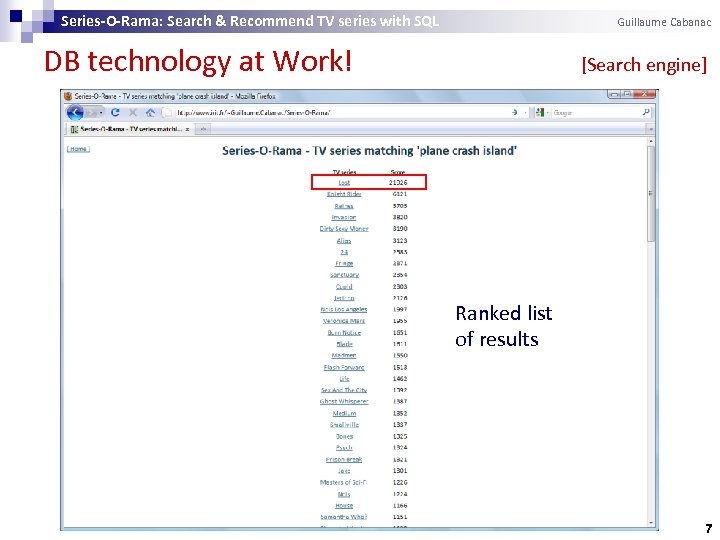Open the Lost series link
This screenshot has width=720, height=540.
pos(344,182)
